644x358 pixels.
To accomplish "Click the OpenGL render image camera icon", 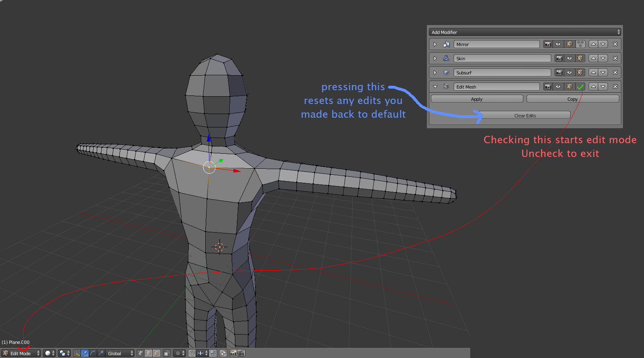I will [x=233, y=353].
